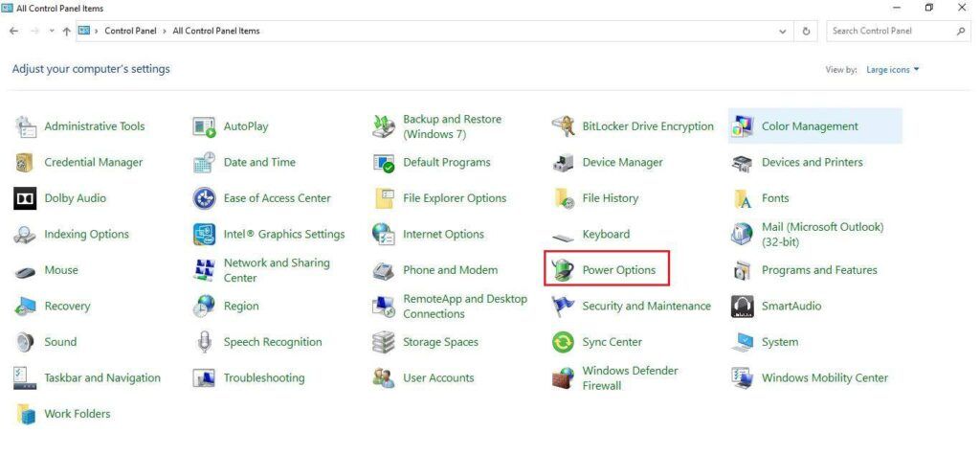Click the Work Folders link text
This screenshot has height=455, width=980.
(x=78, y=414)
